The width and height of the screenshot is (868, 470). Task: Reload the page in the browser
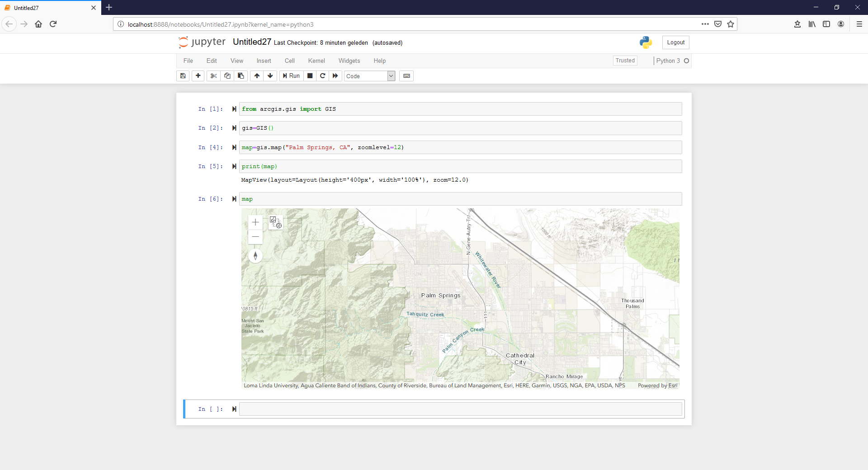point(53,24)
